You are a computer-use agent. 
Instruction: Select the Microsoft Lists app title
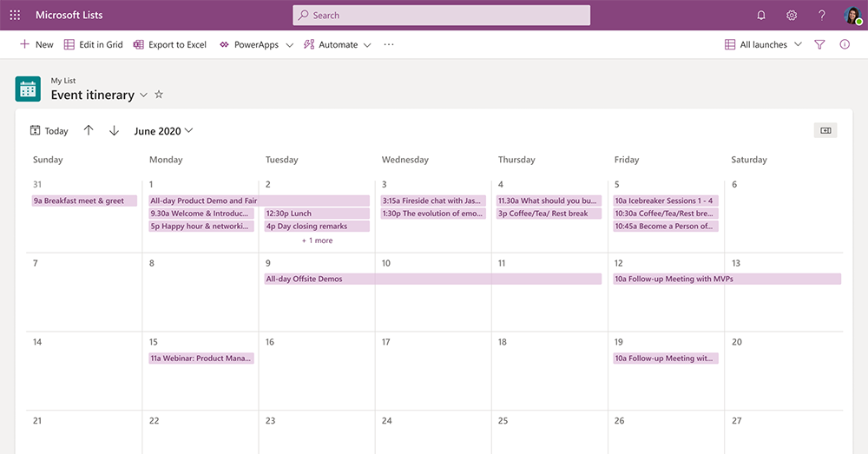[x=69, y=15]
